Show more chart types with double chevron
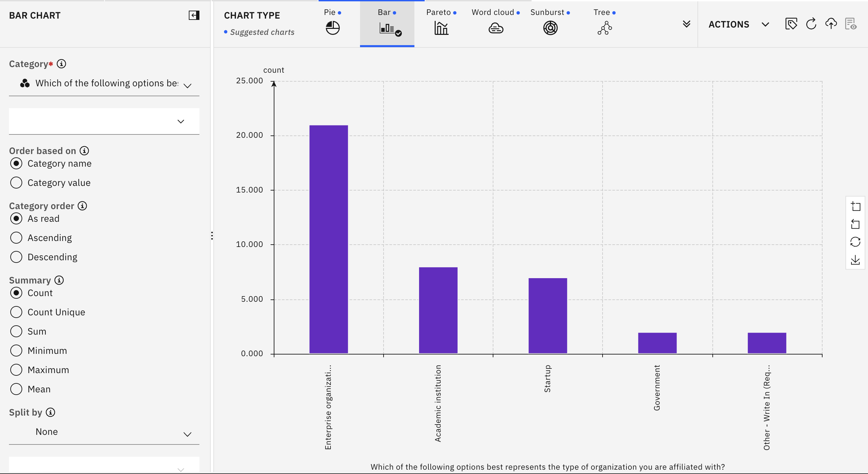Screen dimensions: 868x474 point(687,24)
